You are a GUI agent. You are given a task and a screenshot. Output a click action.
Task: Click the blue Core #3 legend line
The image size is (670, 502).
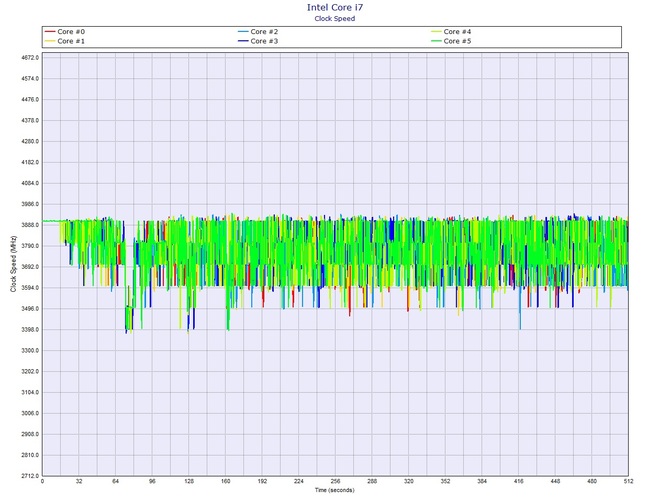243,41
